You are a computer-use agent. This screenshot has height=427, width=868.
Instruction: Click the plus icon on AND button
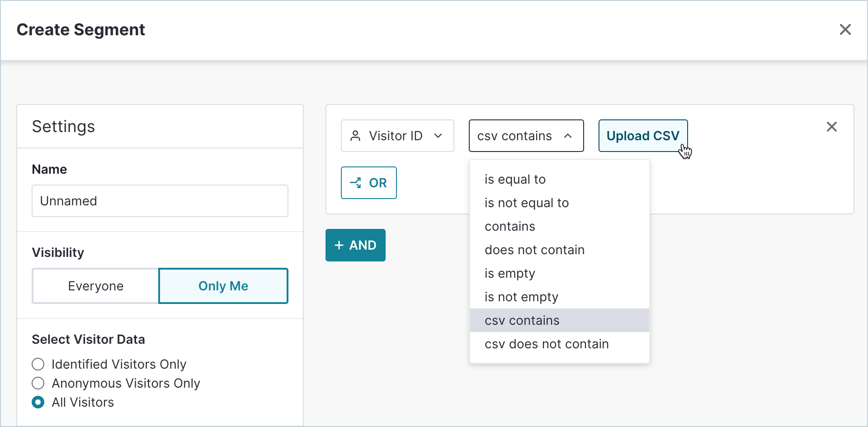point(339,245)
